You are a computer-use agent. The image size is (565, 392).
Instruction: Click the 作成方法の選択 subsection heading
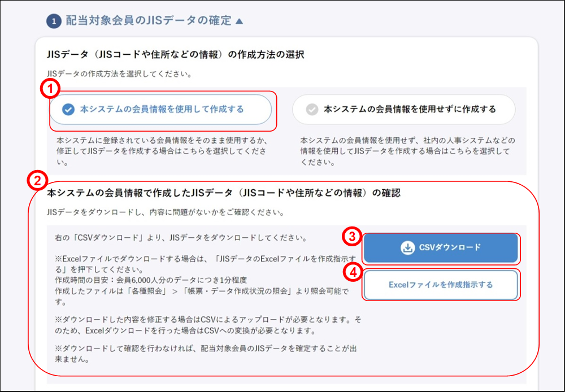pos(175,55)
